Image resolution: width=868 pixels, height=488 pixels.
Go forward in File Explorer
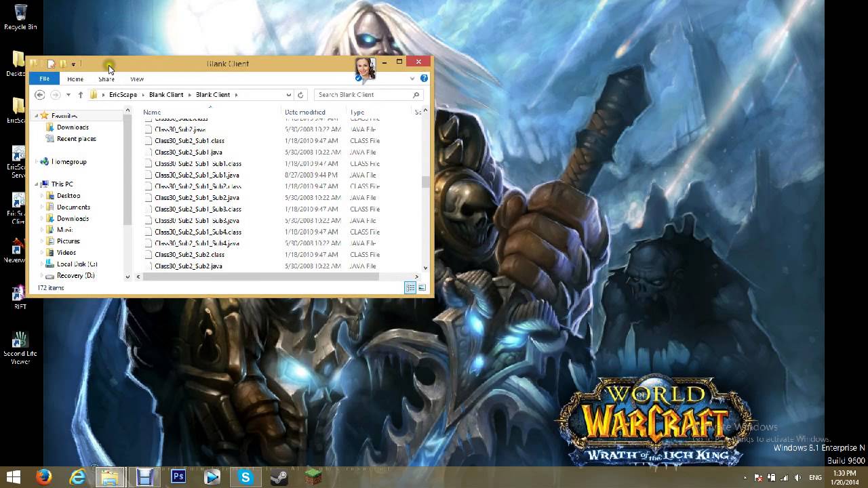56,95
